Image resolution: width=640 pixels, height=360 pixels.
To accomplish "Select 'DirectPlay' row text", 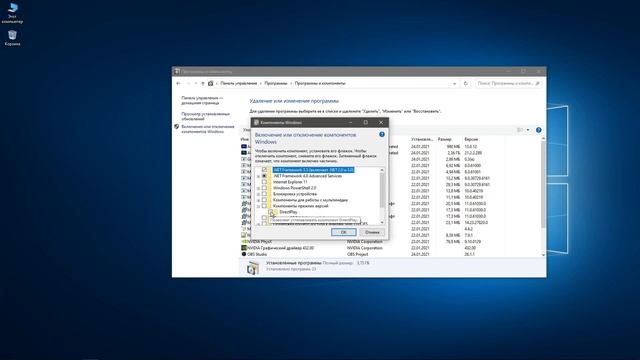I will coord(288,212).
